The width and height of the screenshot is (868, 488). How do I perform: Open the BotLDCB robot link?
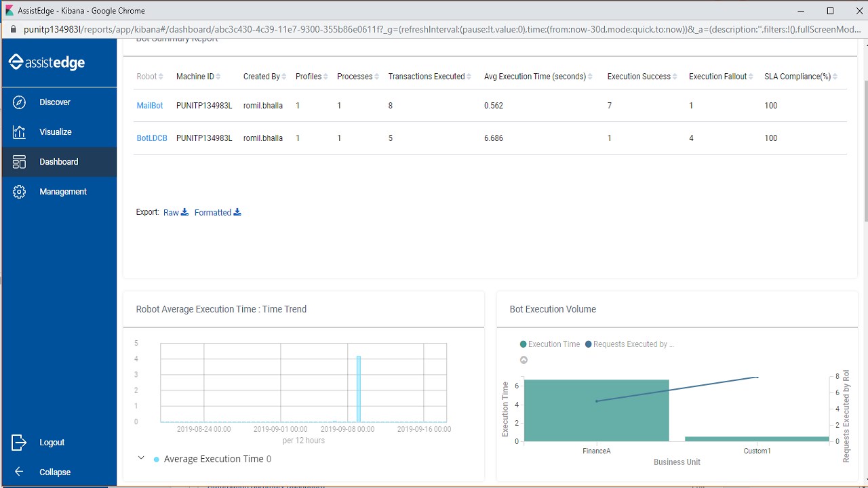(152, 138)
